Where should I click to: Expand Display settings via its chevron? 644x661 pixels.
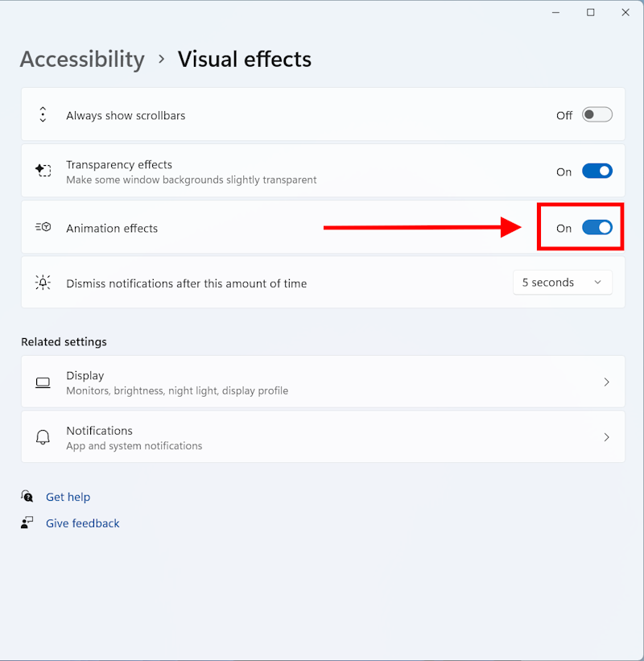tap(606, 382)
